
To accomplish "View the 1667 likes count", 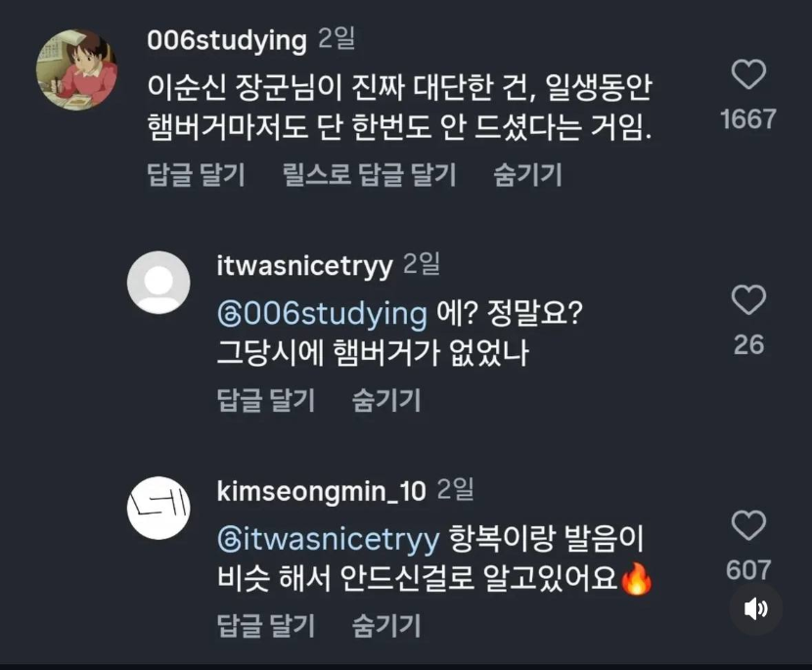I will pyautogui.click(x=748, y=119).
